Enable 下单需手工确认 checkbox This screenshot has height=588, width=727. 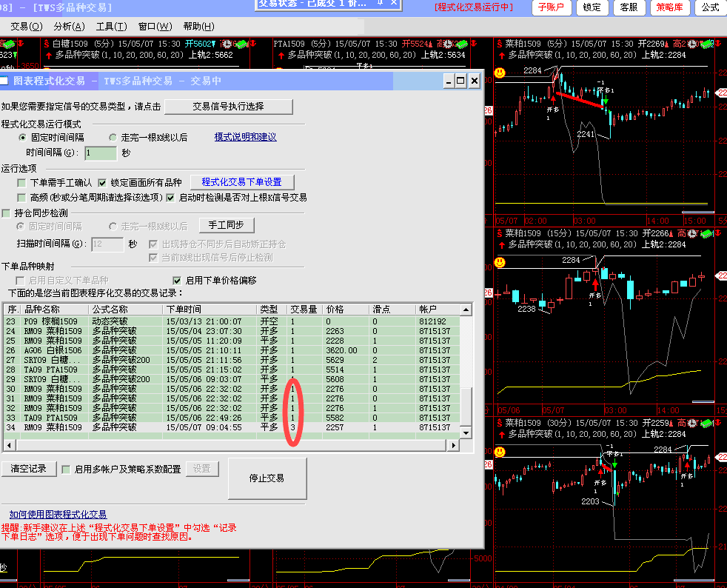pyautogui.click(x=22, y=182)
